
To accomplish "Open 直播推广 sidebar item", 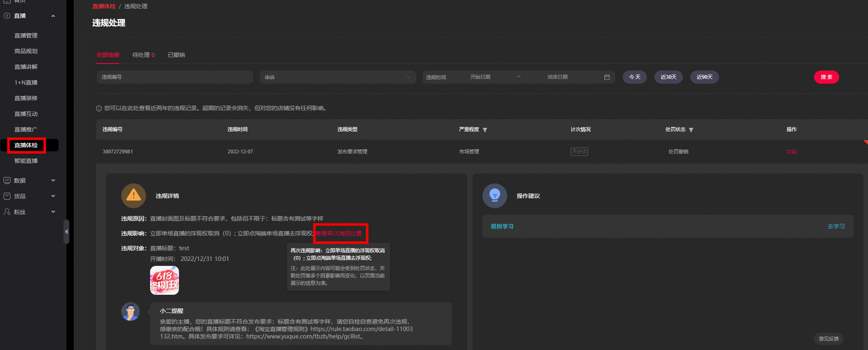I will [26, 129].
